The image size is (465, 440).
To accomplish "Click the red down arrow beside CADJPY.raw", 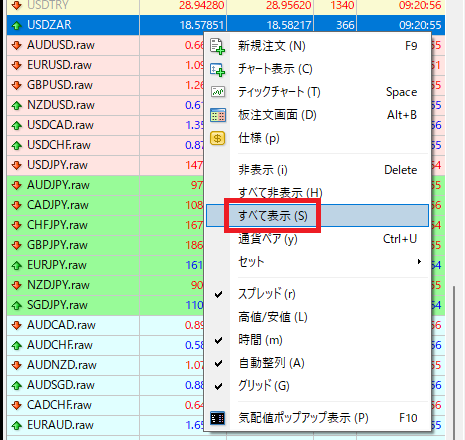I will coord(17,205).
